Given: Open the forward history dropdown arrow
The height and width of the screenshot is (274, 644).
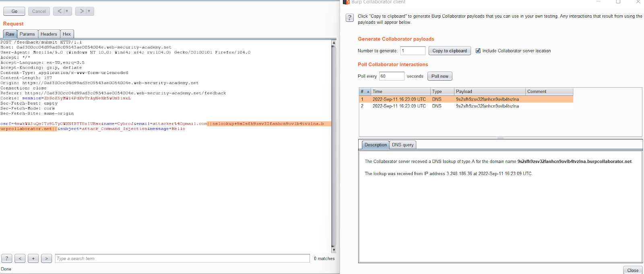Looking at the screenshot, I should pos(89,11).
